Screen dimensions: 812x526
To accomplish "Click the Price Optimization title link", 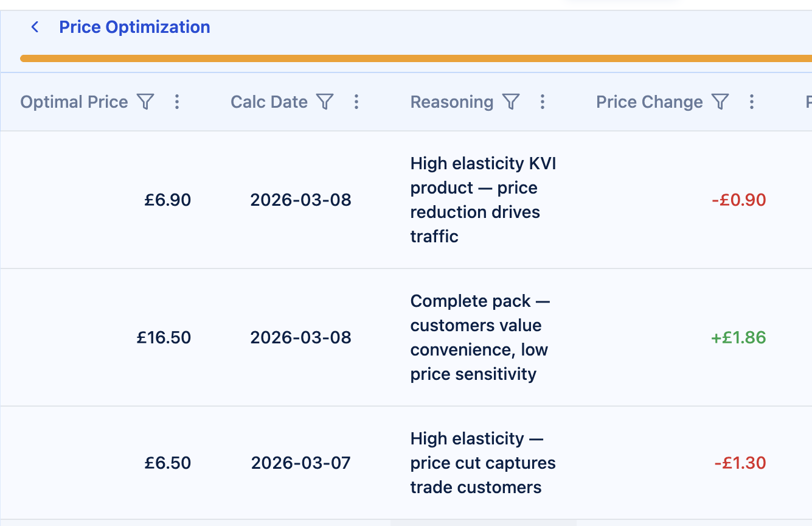I will 134,27.
